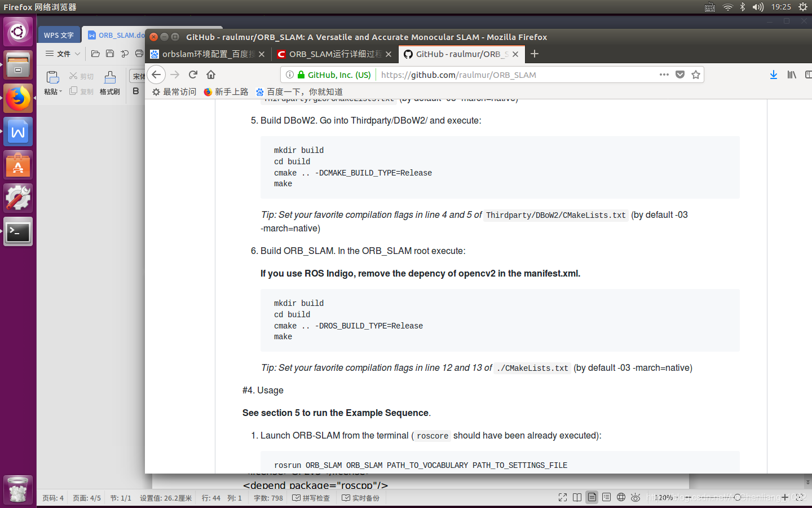Toggle WPS spell check (拼写检查)

(x=311, y=498)
